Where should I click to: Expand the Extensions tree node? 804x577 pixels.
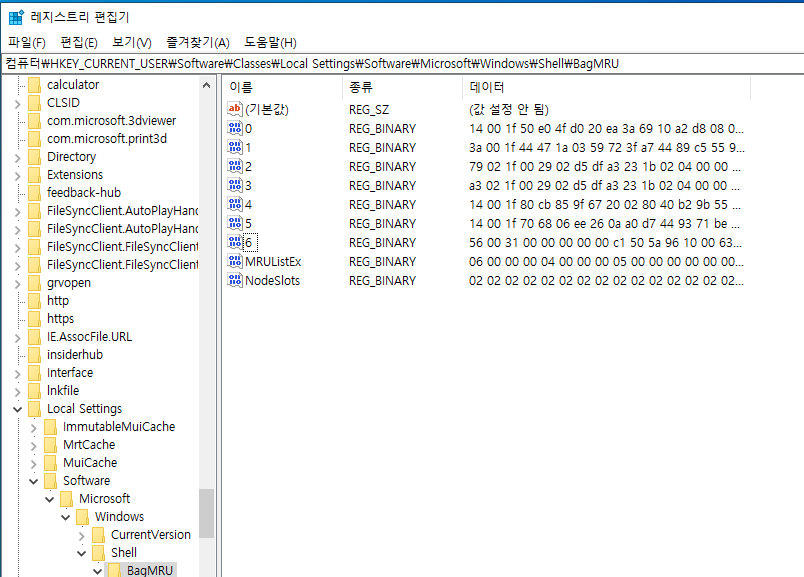click(17, 175)
